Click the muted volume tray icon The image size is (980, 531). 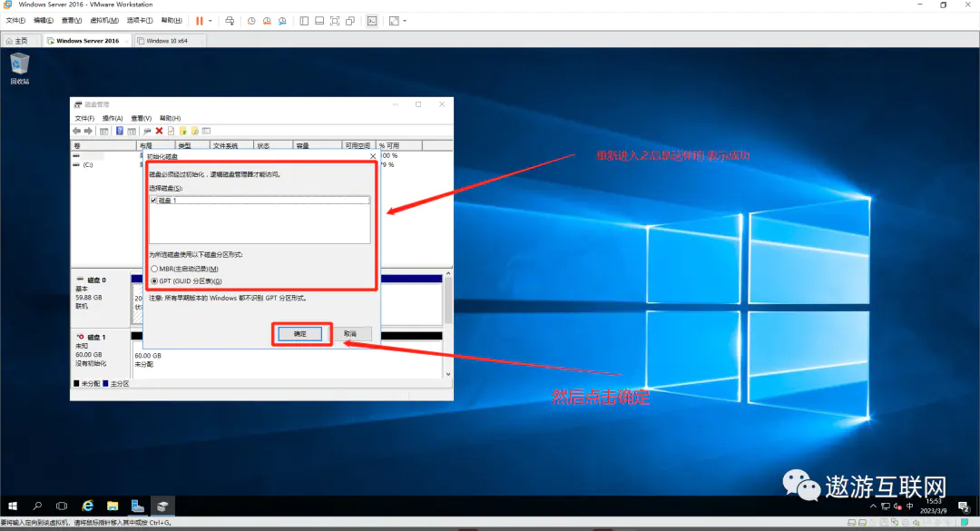tap(898, 506)
